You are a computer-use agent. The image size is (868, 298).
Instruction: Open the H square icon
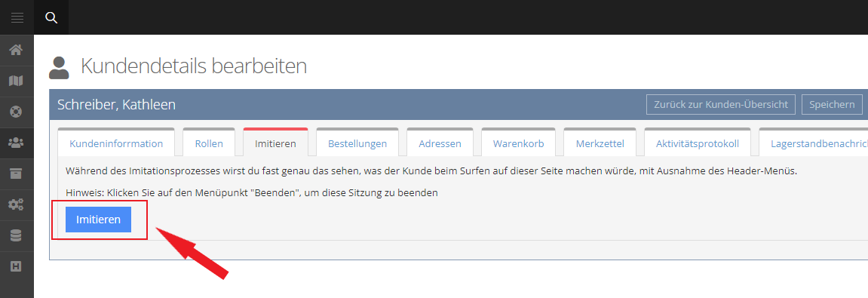(x=17, y=266)
